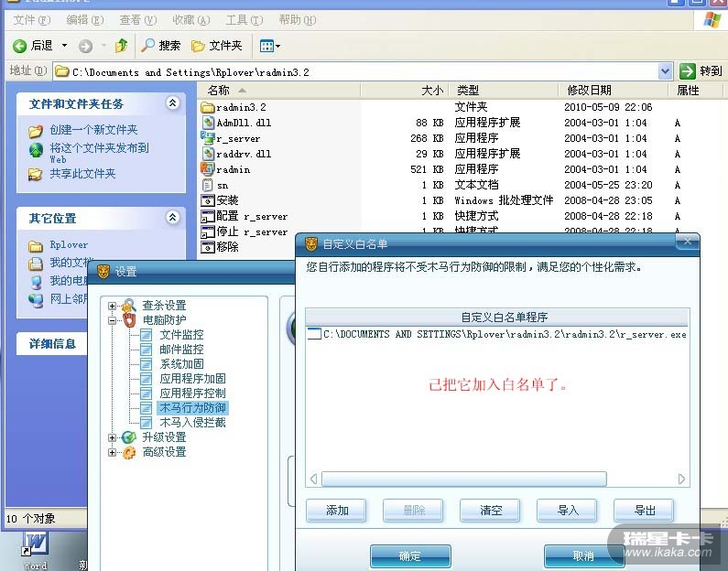This screenshot has width=728, height=571.
Task: Click the 导入 button in whitelist dialog
Action: point(568,511)
